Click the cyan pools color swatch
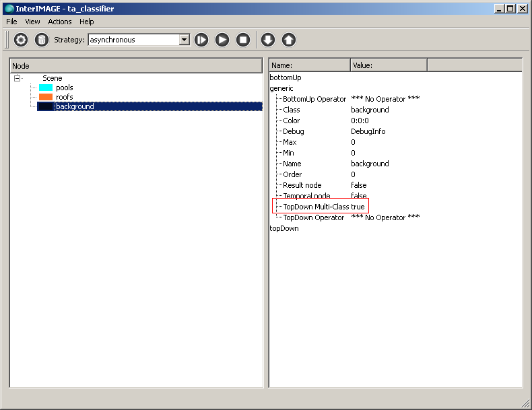Image resolution: width=532 pixels, height=410 pixels. coord(46,88)
